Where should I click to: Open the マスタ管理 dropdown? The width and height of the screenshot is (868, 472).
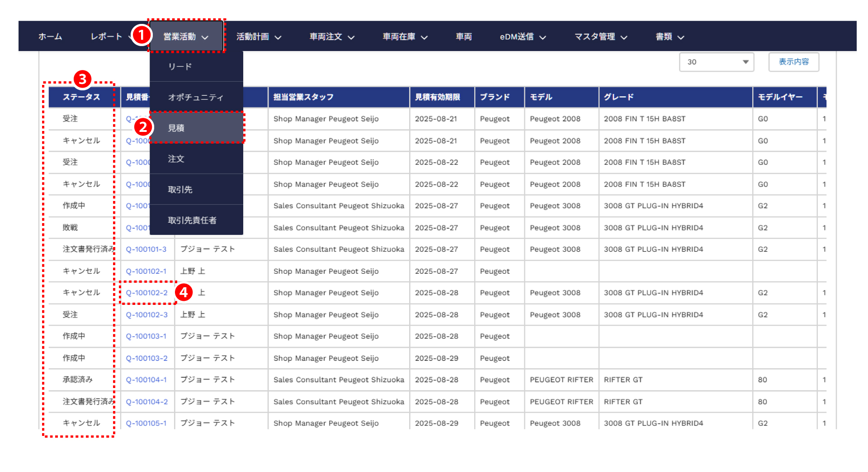click(601, 37)
